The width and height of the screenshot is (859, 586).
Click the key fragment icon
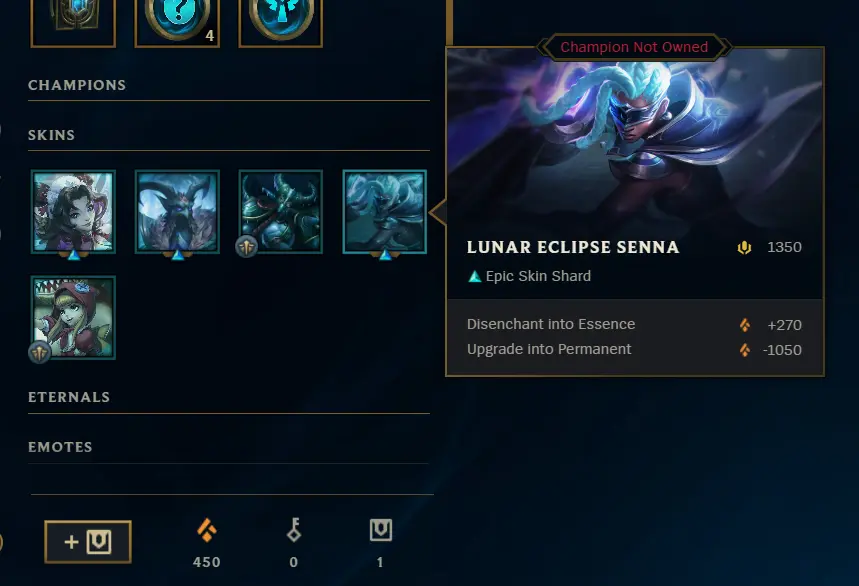click(294, 530)
